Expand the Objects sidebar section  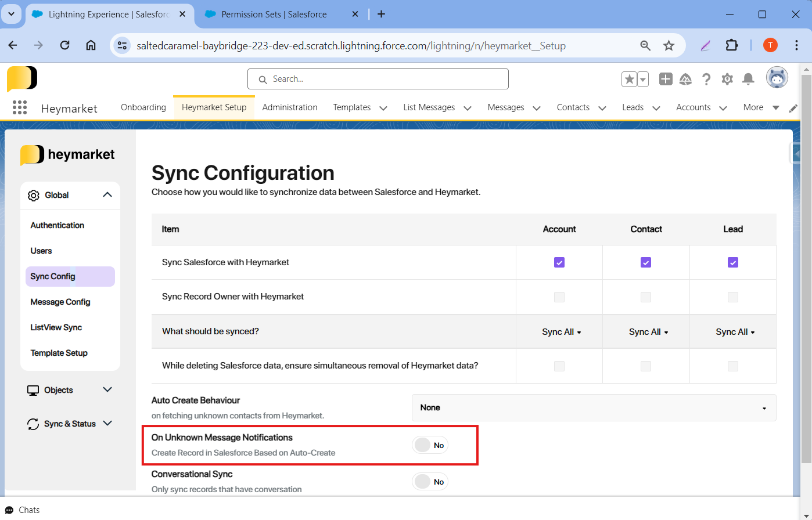107,389
